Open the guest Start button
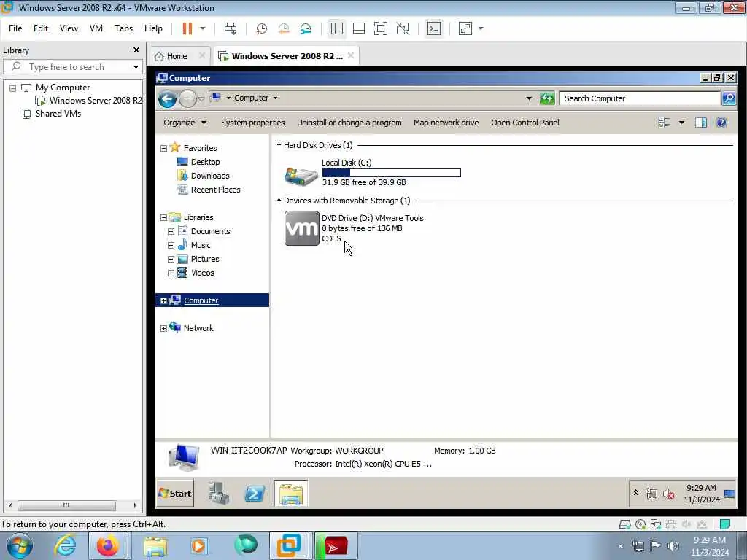Viewport: 747px width, 560px height. [175, 494]
